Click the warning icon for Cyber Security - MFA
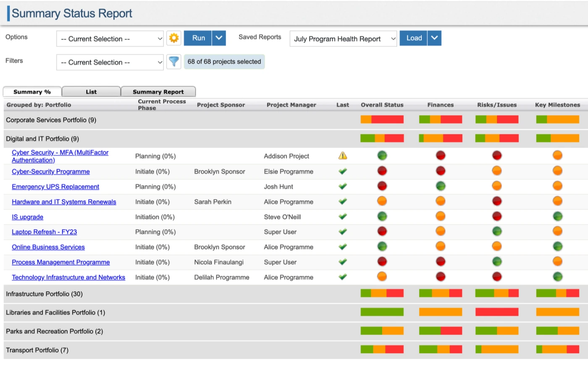 pyautogui.click(x=343, y=156)
